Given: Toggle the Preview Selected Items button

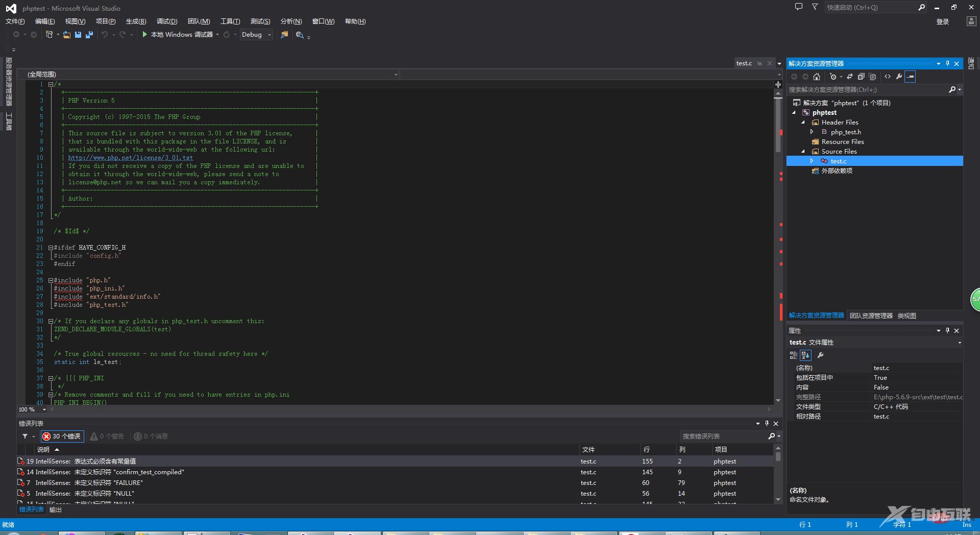Looking at the screenshot, I should 910,77.
